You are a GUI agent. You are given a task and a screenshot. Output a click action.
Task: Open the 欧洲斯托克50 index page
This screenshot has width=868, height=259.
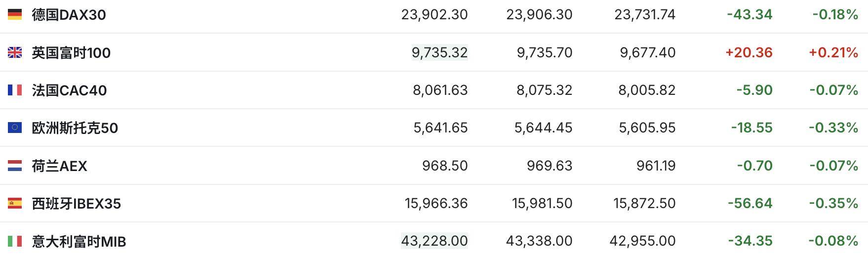click(75, 128)
